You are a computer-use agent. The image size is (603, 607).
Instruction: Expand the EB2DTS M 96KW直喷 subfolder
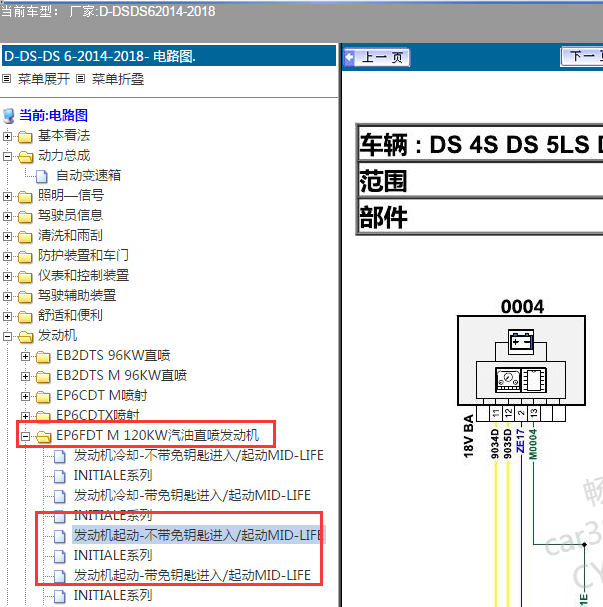25,376
